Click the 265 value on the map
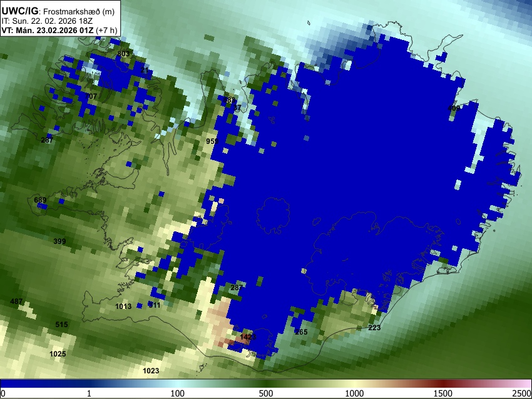The image size is (532, 399). click(301, 332)
